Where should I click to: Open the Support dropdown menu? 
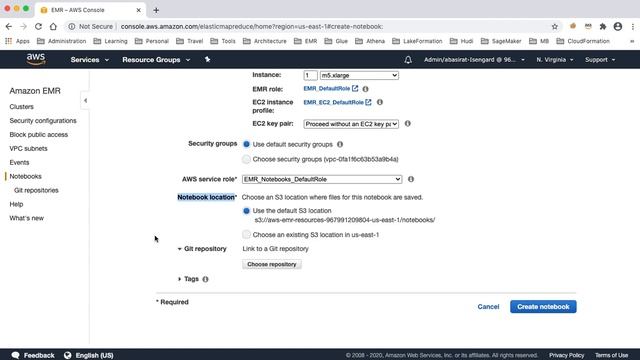pos(600,60)
